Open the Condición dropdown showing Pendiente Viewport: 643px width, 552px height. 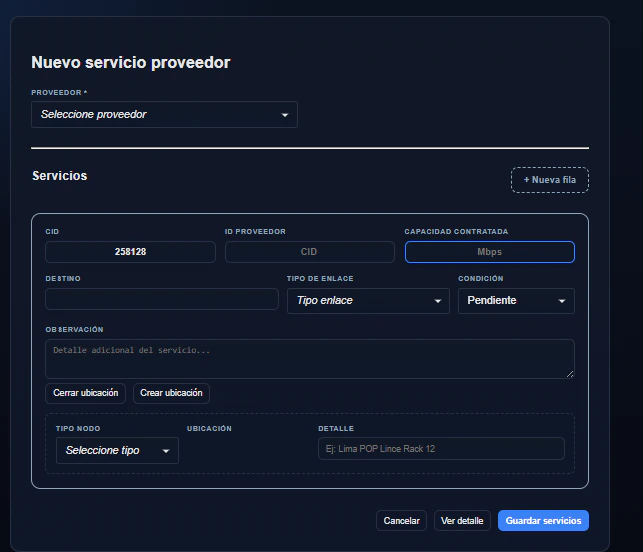click(x=516, y=301)
